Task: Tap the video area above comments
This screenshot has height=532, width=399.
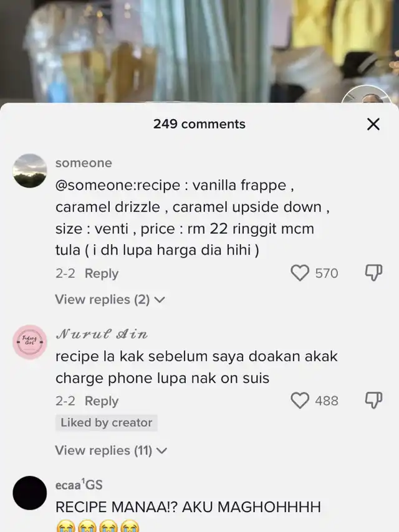Action: (199, 51)
